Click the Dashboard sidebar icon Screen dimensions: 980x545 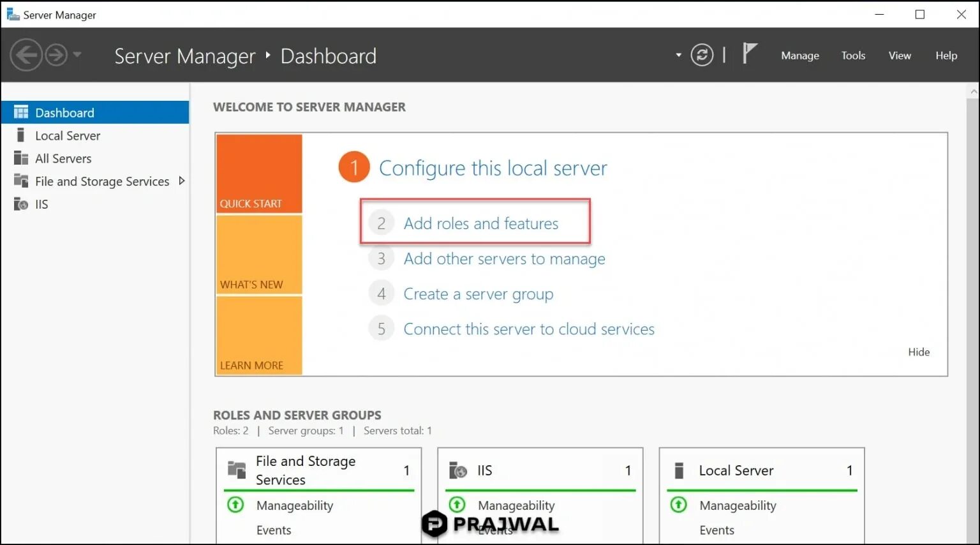21,112
